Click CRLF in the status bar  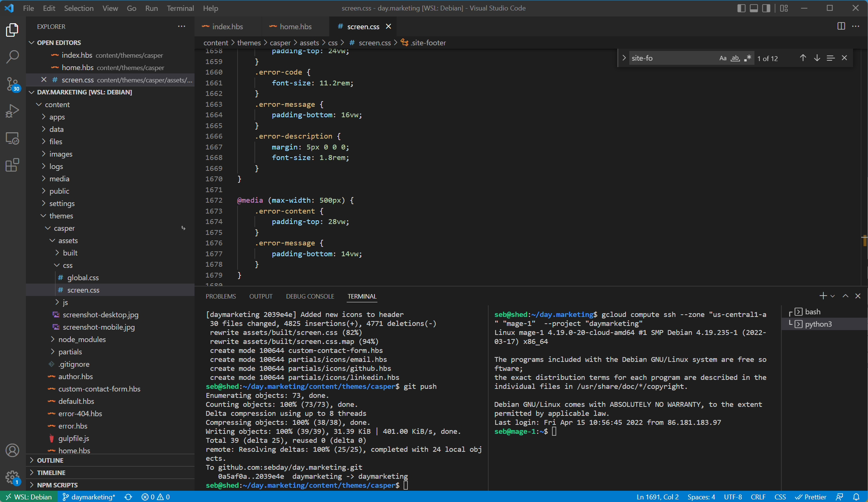tap(757, 497)
